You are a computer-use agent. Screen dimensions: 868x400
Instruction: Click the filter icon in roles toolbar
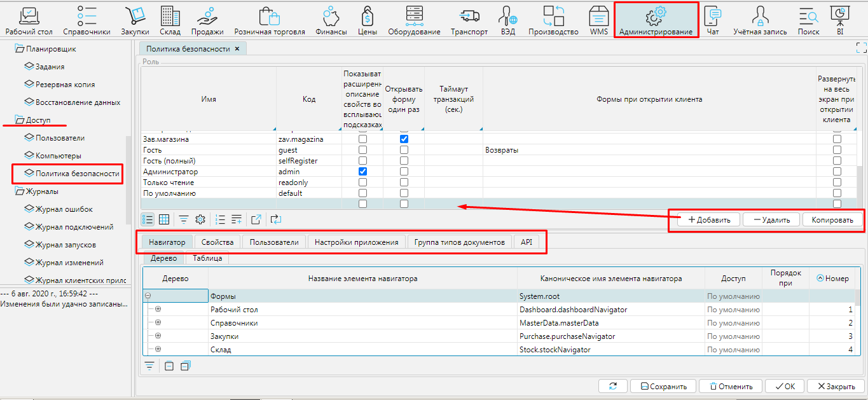pyautogui.click(x=183, y=219)
